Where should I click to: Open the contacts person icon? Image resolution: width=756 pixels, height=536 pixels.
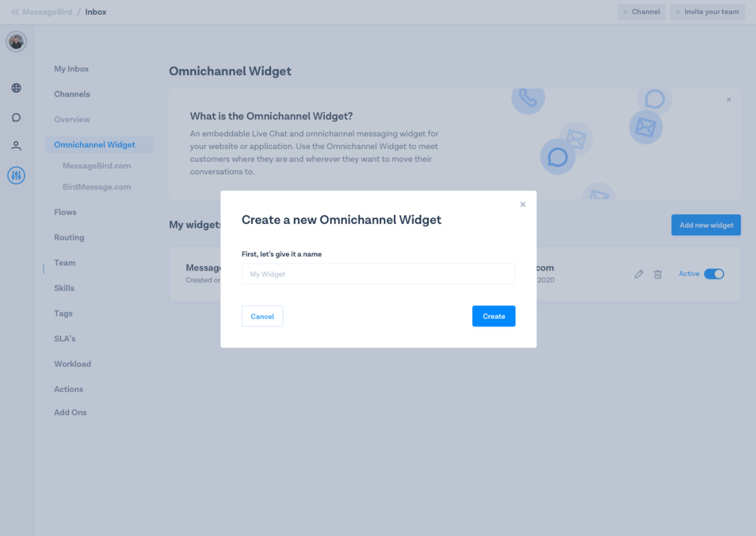(16, 146)
